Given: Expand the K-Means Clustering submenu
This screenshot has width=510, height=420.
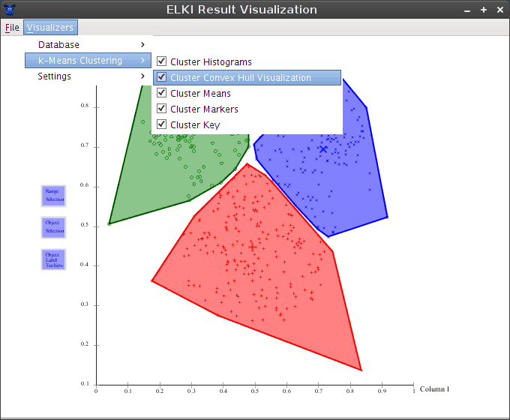Looking at the screenshot, I should point(88,61).
